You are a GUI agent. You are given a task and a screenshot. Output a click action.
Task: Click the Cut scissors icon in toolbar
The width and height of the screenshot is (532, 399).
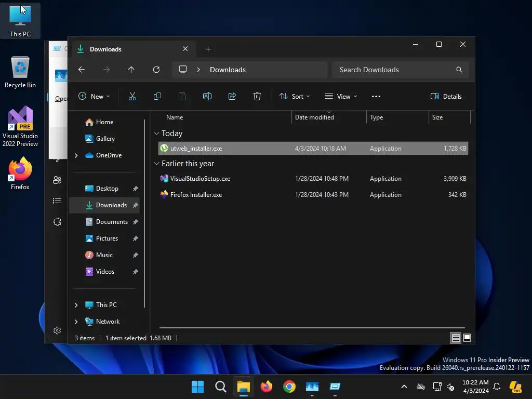132,96
